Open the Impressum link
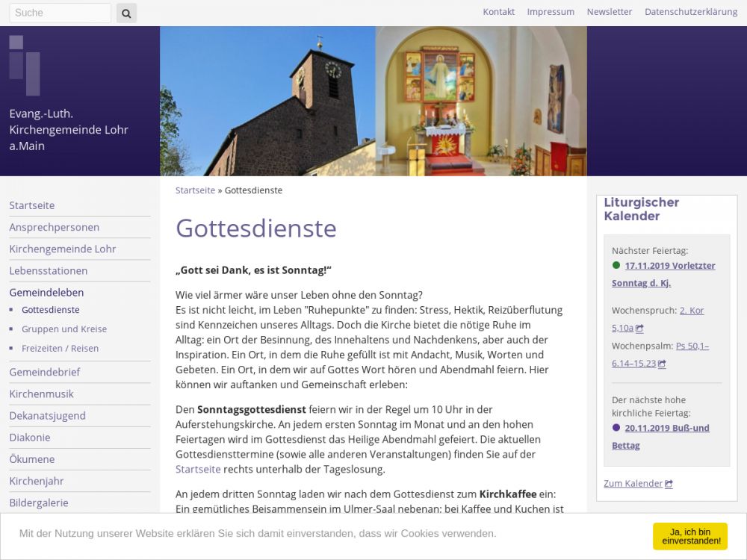The width and height of the screenshot is (747, 560). point(551,12)
